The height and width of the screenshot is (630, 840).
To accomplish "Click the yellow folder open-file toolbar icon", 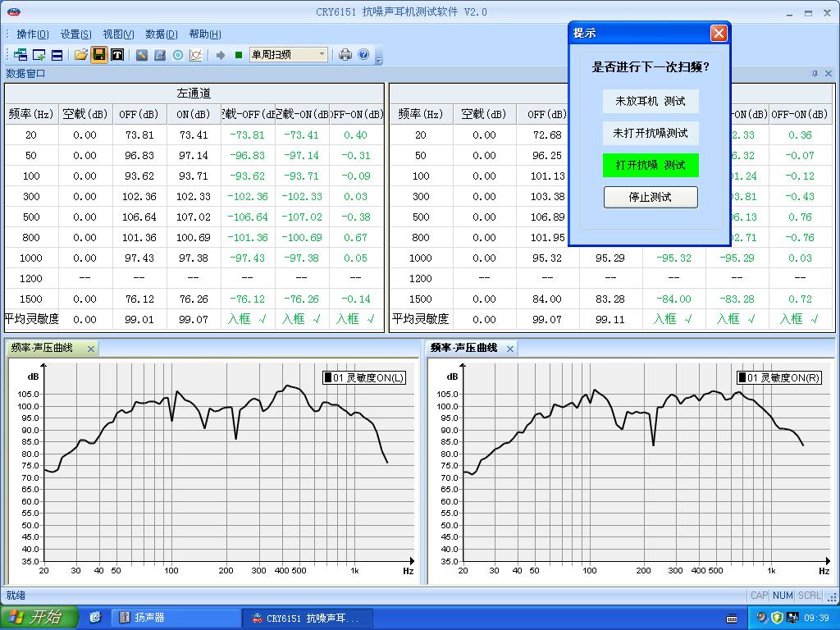I will [x=80, y=55].
